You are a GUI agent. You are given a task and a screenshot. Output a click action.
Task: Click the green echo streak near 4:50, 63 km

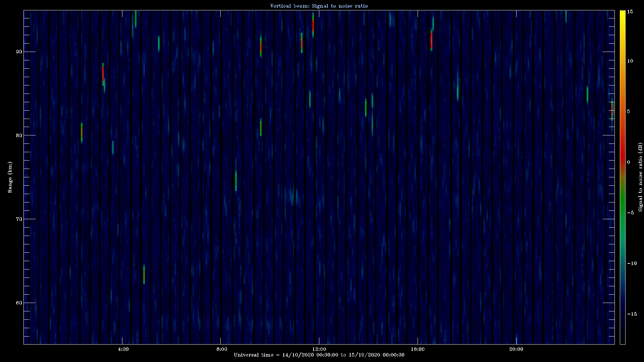(144, 275)
